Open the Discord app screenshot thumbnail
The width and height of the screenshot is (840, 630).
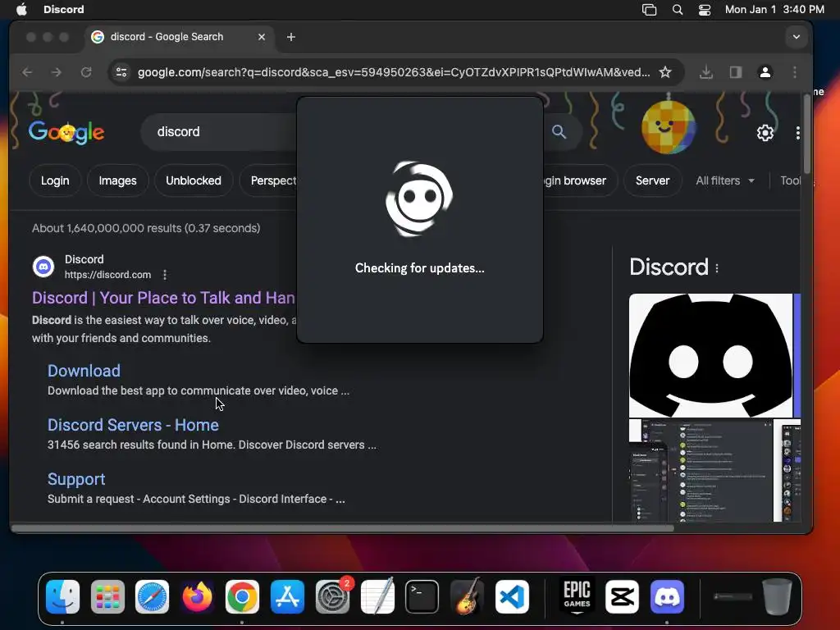coord(701,471)
